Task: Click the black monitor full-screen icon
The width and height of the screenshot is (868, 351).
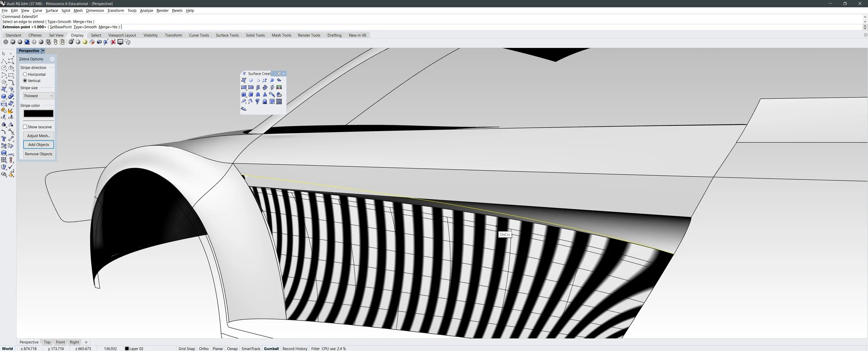Action: coord(120,42)
